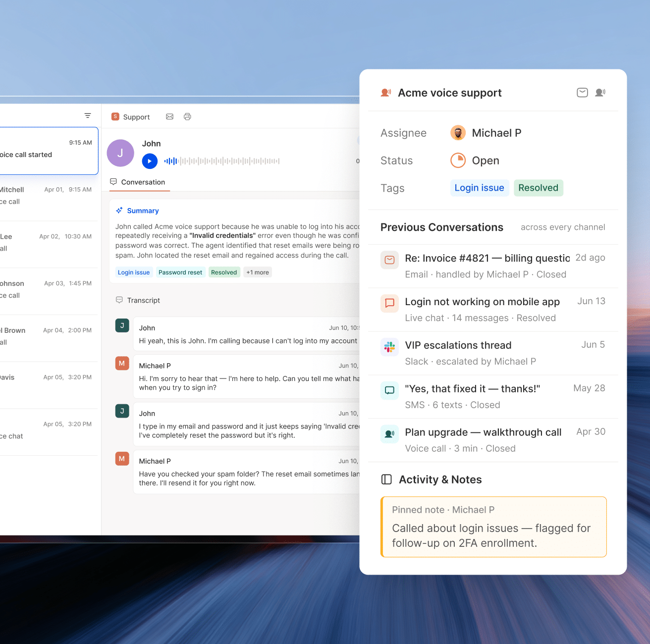The width and height of the screenshot is (650, 644).
Task: Open the VIP escalations thread
Action: [493, 353]
